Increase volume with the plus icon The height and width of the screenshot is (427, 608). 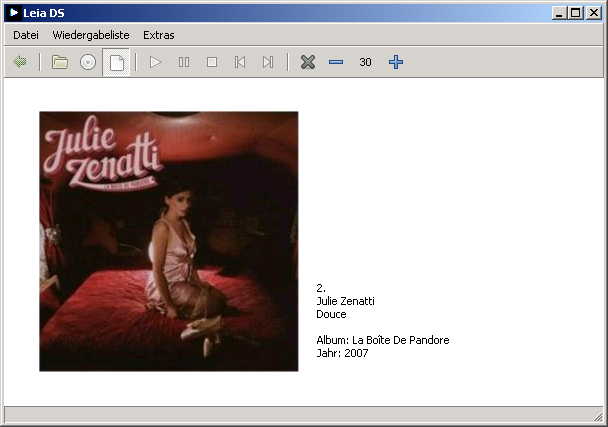pyautogui.click(x=396, y=62)
